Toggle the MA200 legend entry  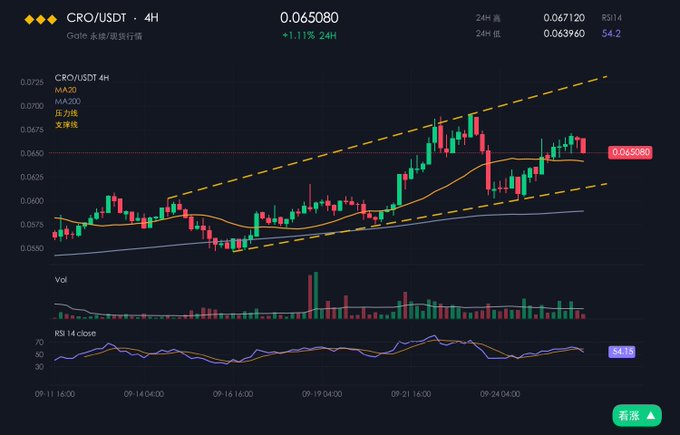pyautogui.click(x=68, y=101)
